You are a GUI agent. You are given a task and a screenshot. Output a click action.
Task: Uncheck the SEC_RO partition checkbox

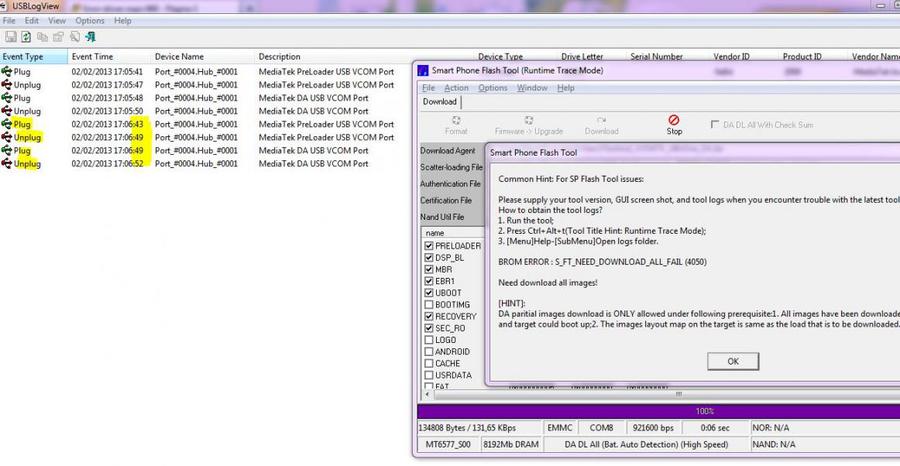(x=429, y=328)
